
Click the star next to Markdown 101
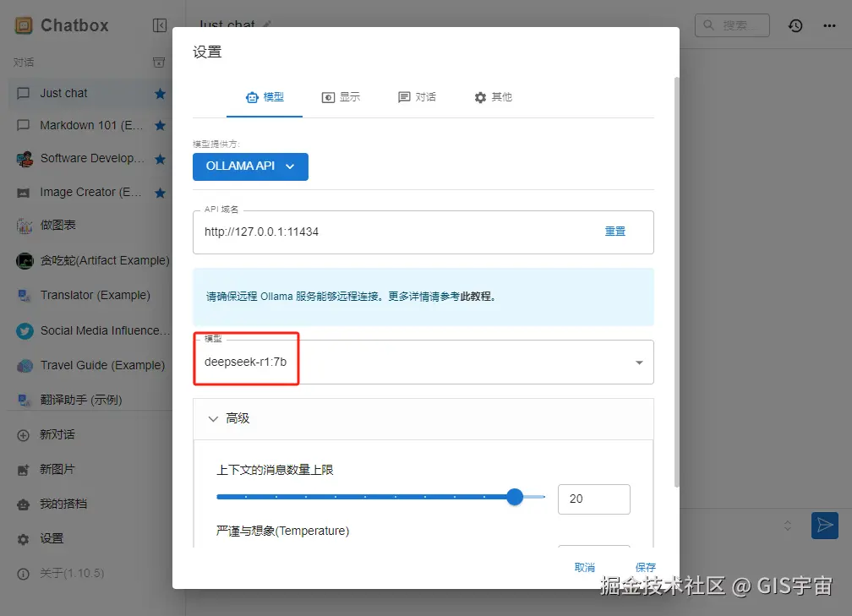160,125
